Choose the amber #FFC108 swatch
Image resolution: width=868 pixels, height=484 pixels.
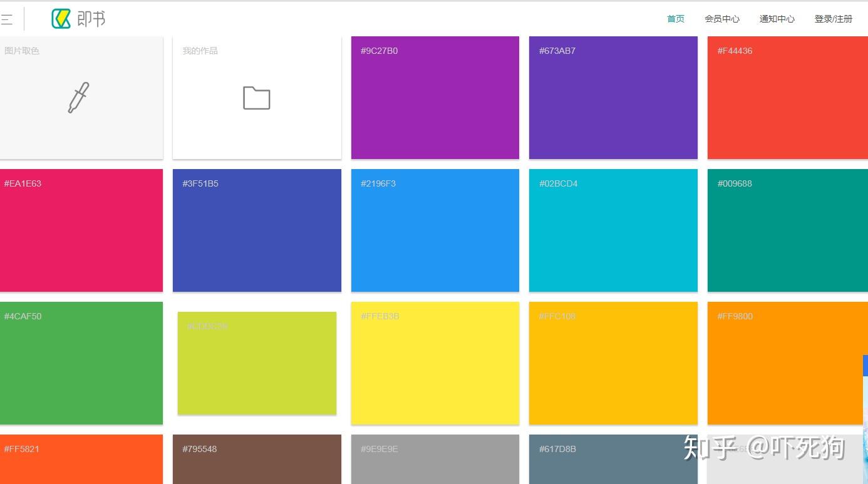coord(613,363)
